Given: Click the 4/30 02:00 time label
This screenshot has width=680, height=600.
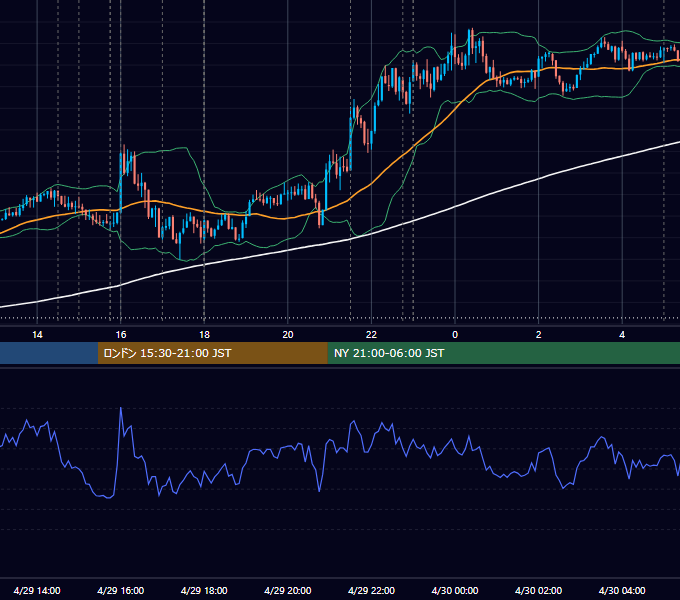Looking at the screenshot, I should tap(538, 590).
